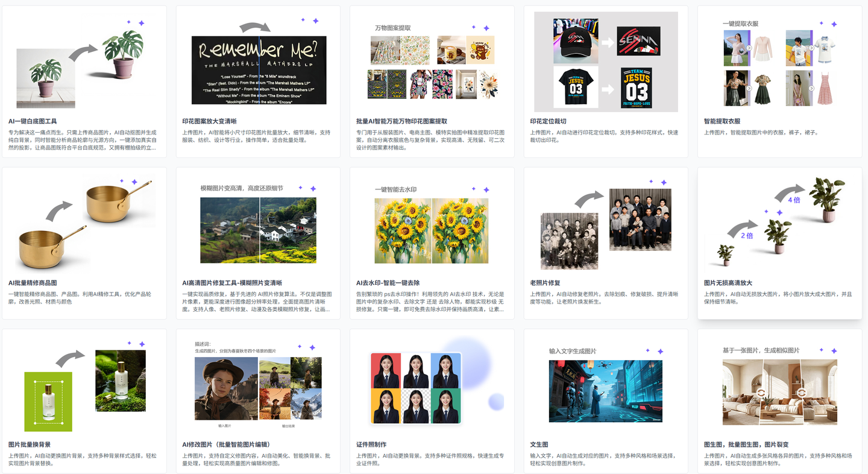The width and height of the screenshot is (868, 474).
Task: Open the 智能提取衣服 title
Action: point(722,121)
